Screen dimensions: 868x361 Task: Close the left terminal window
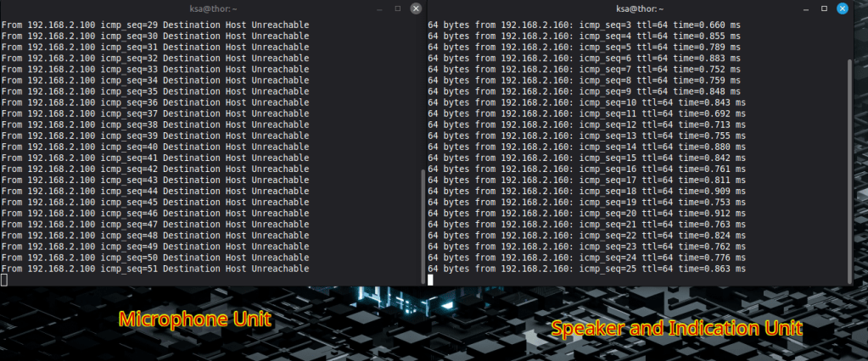(415, 8)
